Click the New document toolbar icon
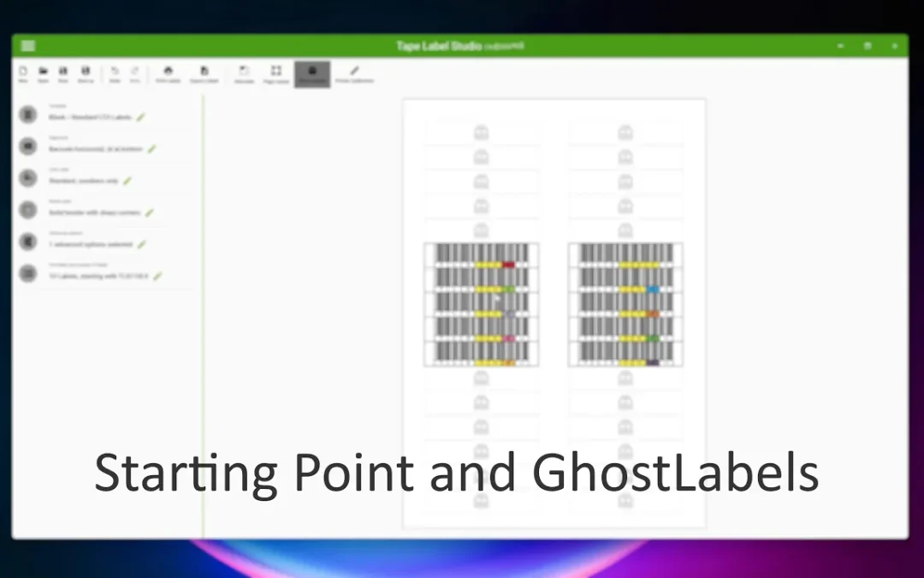Screen dimensions: 924x578 (x=23, y=74)
